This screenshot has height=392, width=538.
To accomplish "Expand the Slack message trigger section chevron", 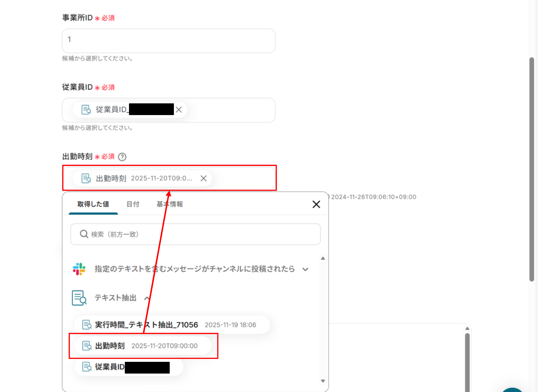I will 305,269.
